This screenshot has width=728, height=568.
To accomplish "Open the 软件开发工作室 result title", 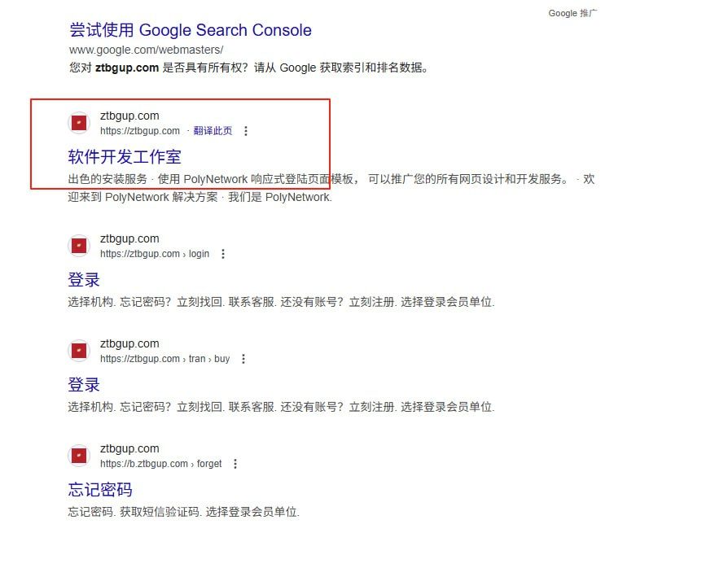I will [125, 157].
